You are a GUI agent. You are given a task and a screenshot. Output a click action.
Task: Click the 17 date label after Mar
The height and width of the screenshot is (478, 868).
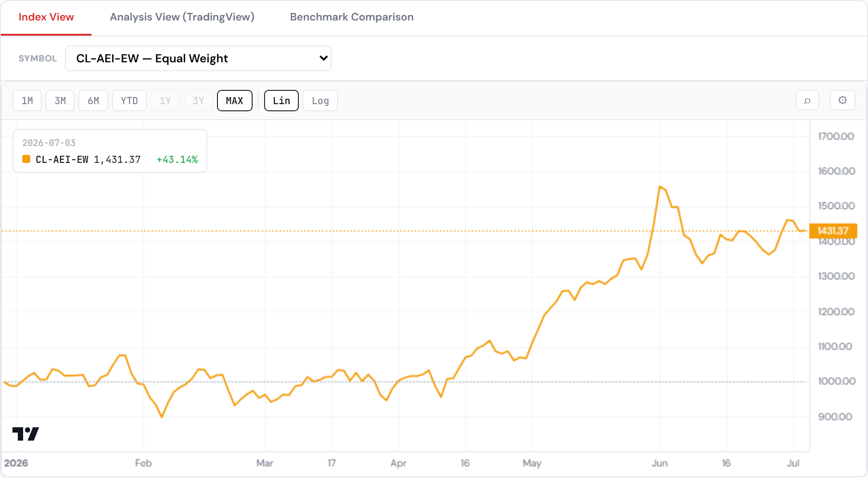click(x=331, y=463)
